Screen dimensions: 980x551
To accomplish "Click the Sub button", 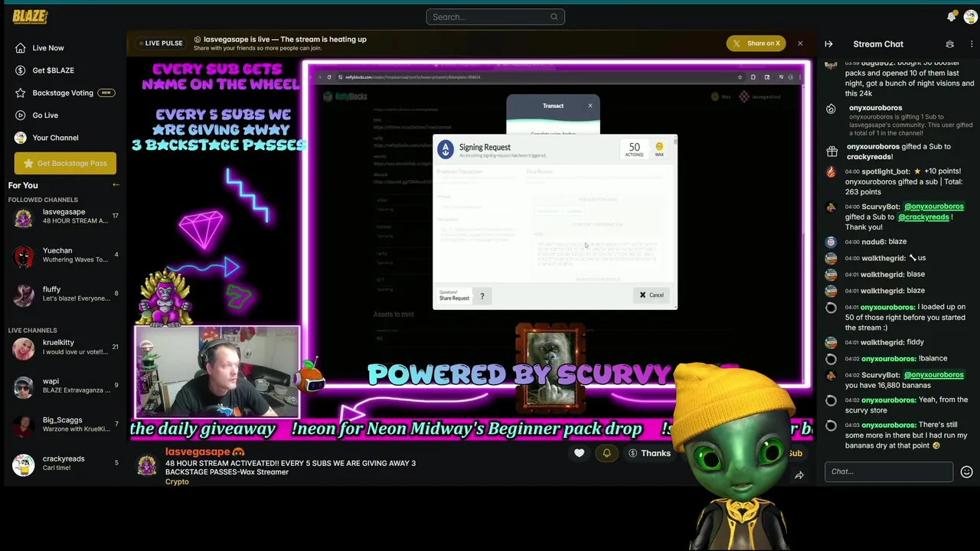I will 795,454.
